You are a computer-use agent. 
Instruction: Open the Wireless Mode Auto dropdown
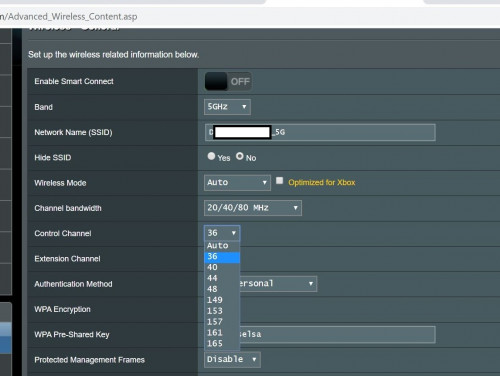pyautogui.click(x=237, y=183)
